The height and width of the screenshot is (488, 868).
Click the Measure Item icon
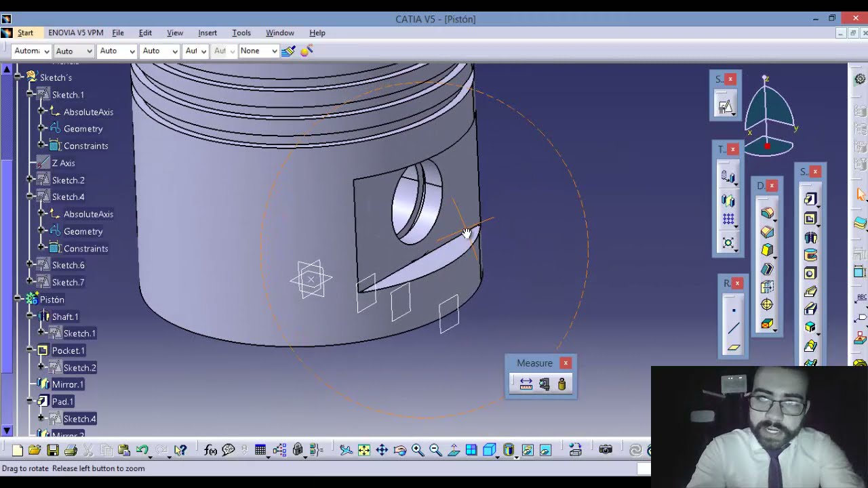click(544, 384)
